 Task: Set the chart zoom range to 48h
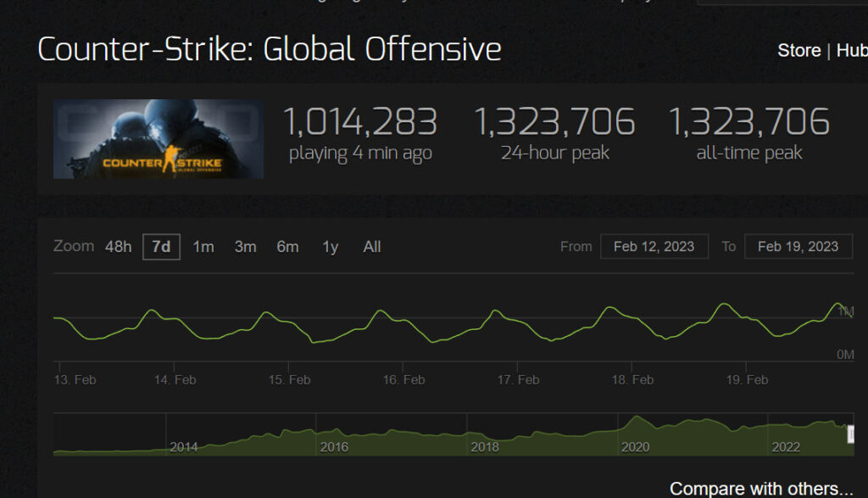(118, 247)
